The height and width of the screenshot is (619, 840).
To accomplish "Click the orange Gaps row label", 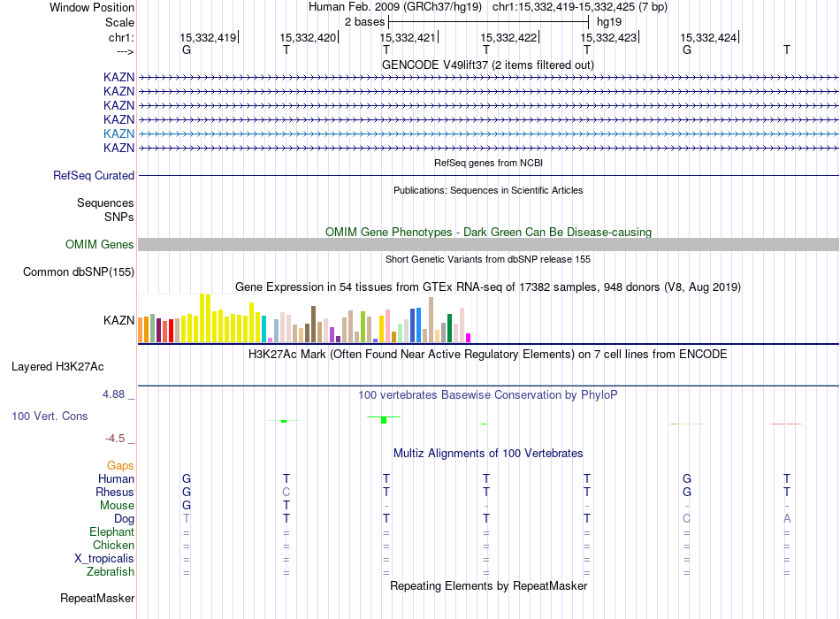I will tap(120, 466).
